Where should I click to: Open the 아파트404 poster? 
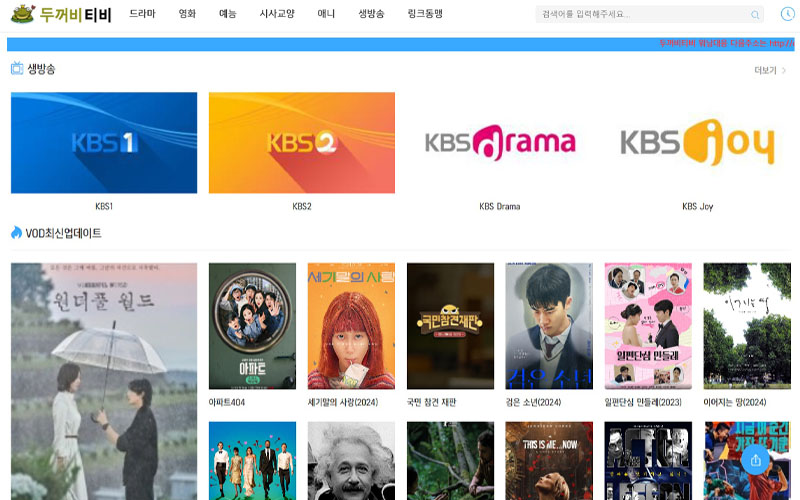(x=252, y=326)
